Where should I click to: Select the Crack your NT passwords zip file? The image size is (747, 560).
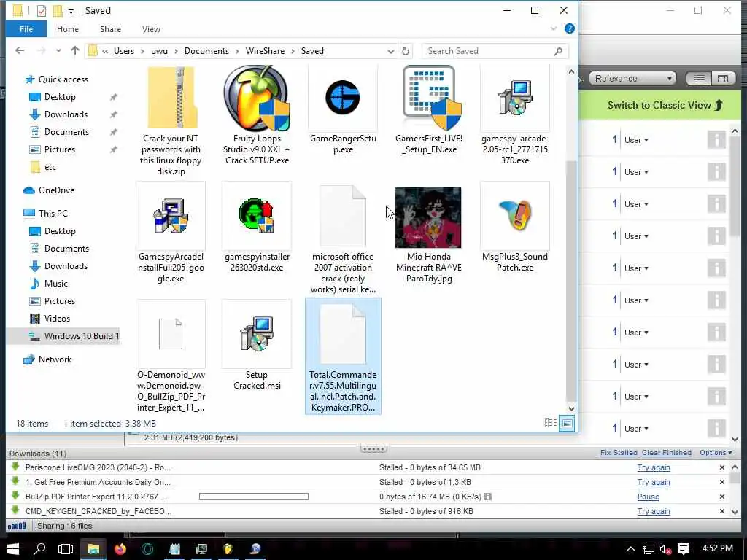(171, 121)
